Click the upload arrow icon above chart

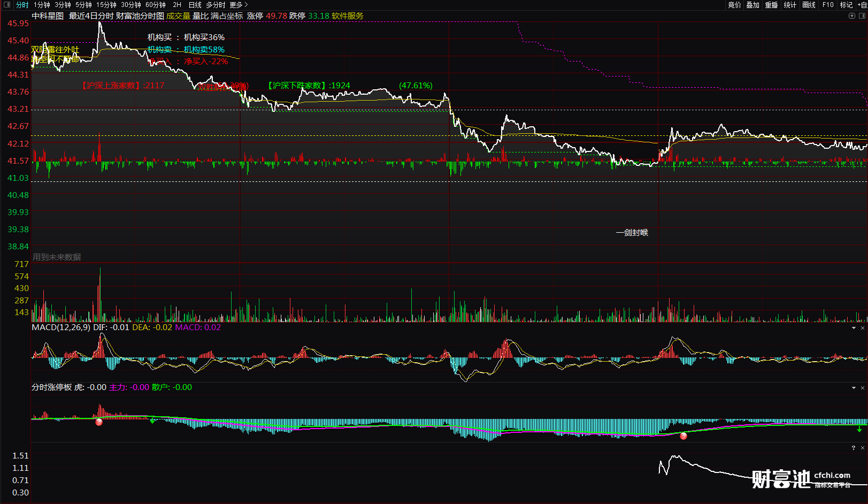pyautogui.click(x=852, y=16)
